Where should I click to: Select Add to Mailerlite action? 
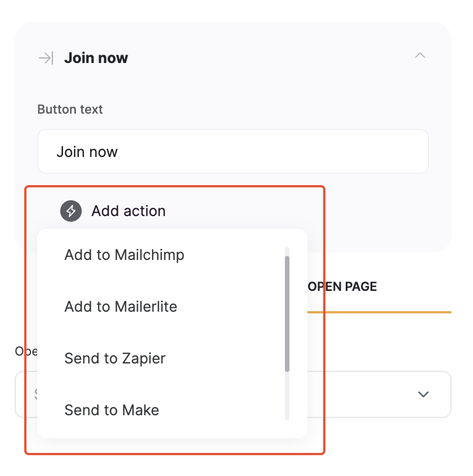[121, 307]
